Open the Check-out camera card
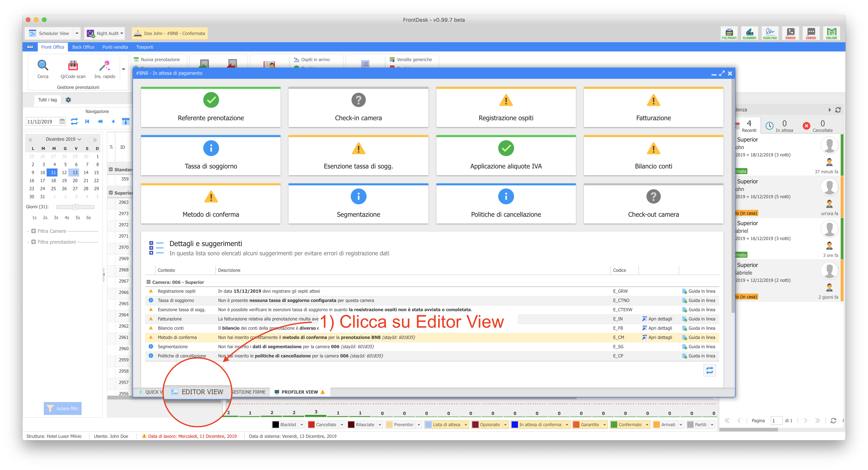The height and width of the screenshot is (470, 868). coord(653,204)
